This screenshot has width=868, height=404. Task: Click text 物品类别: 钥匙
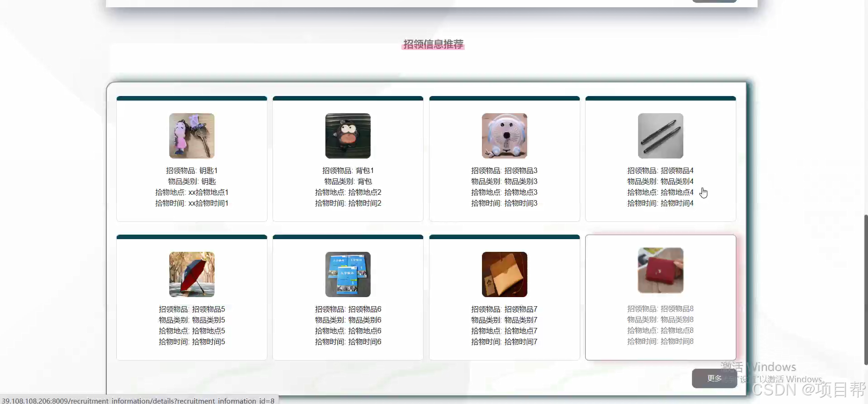192,182
